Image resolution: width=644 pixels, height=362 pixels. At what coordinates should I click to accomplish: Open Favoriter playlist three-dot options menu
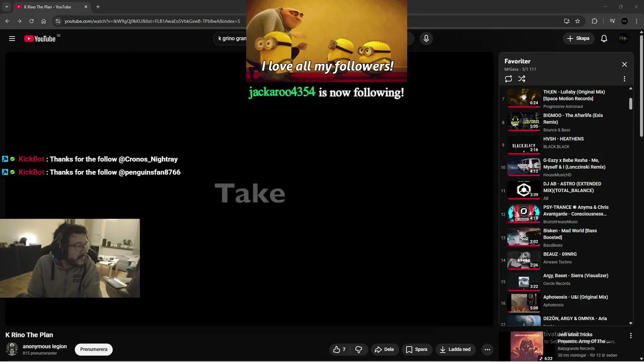624,79
